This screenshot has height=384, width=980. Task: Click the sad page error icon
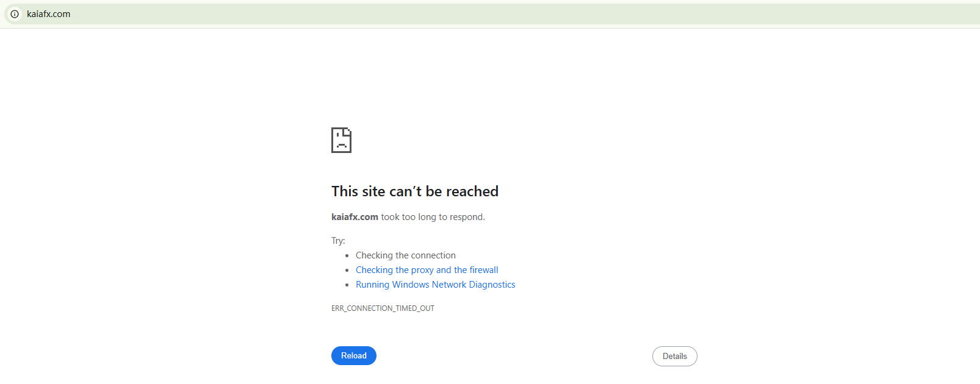(341, 140)
